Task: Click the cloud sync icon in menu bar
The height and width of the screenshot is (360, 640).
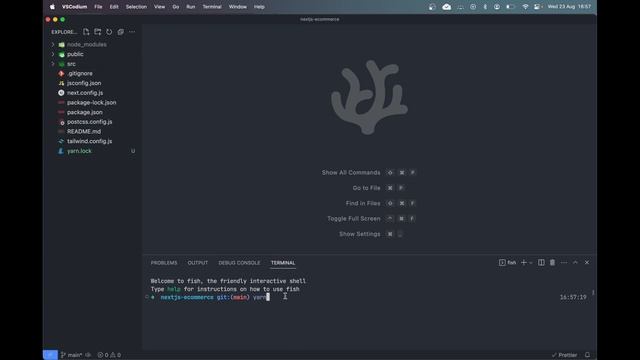Action: [x=447, y=7]
